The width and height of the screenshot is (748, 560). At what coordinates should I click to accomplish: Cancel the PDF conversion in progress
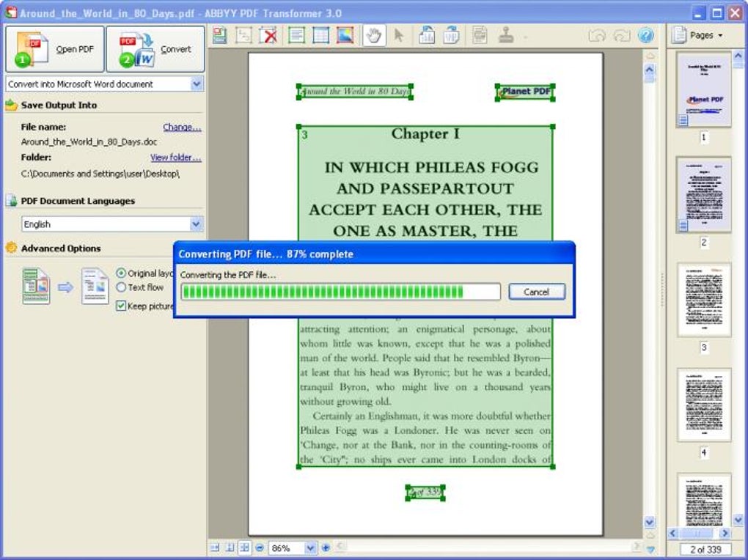[x=537, y=292]
